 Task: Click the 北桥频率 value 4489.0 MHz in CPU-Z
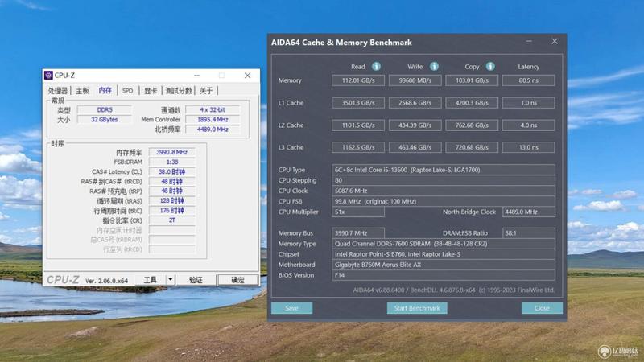coord(213,130)
